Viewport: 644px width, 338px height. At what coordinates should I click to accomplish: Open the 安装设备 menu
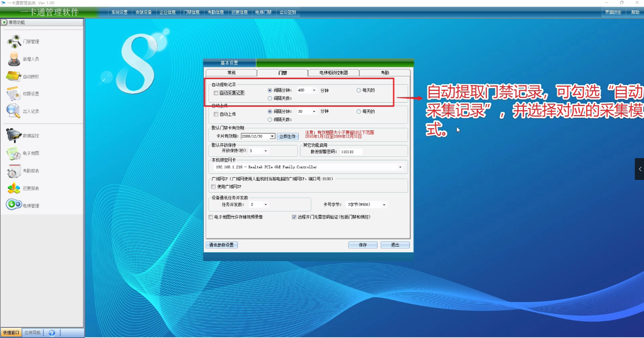(144, 12)
